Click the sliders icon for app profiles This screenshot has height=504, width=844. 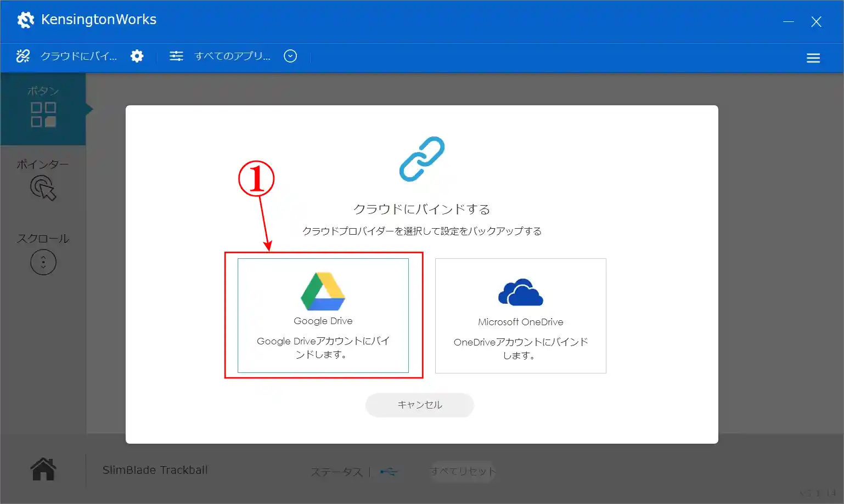(176, 56)
